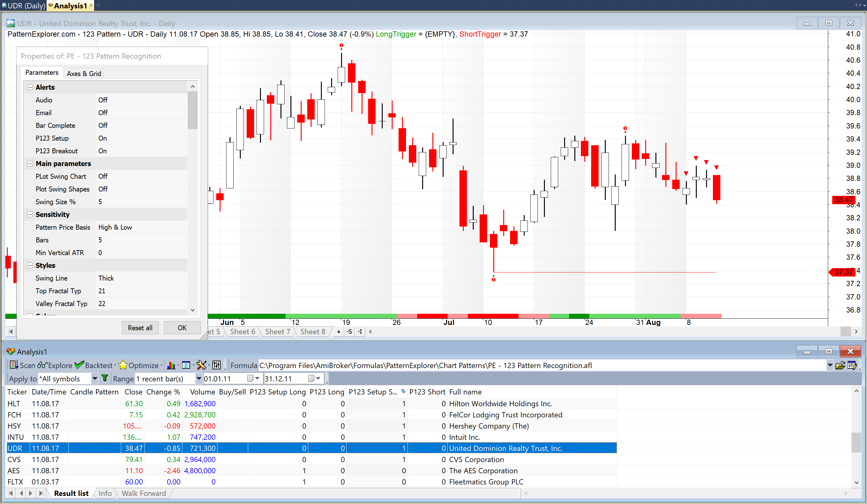867x504 pixels.
Task: Collapse the Main parameters section
Action: click(x=30, y=163)
